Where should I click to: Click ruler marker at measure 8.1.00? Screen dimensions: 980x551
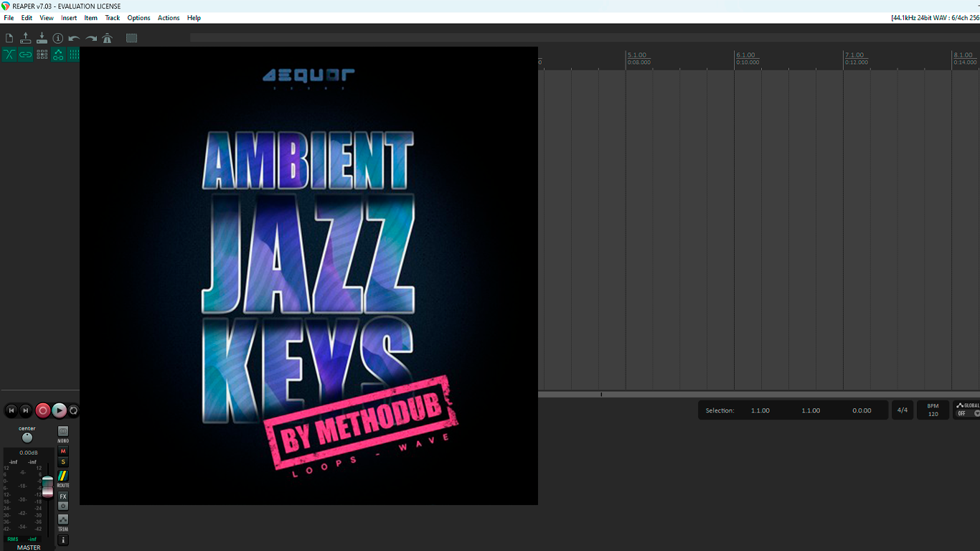[963, 55]
